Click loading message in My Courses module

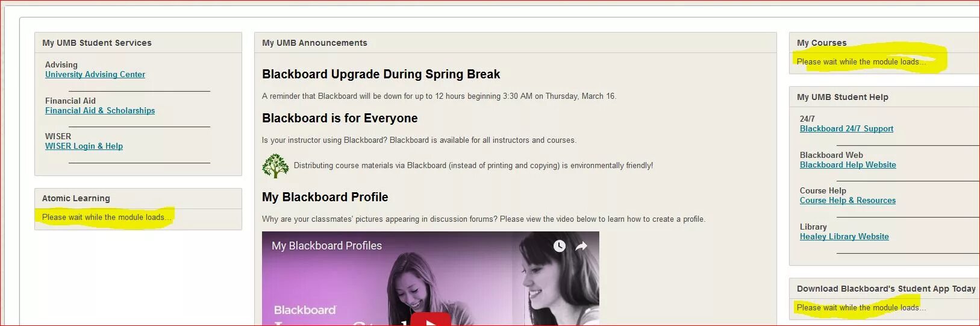click(x=861, y=61)
